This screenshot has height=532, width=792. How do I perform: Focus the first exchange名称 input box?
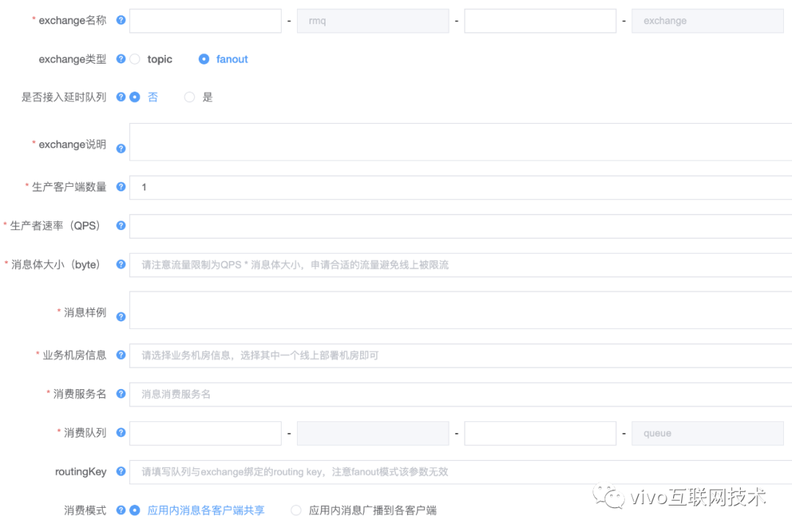coord(205,21)
